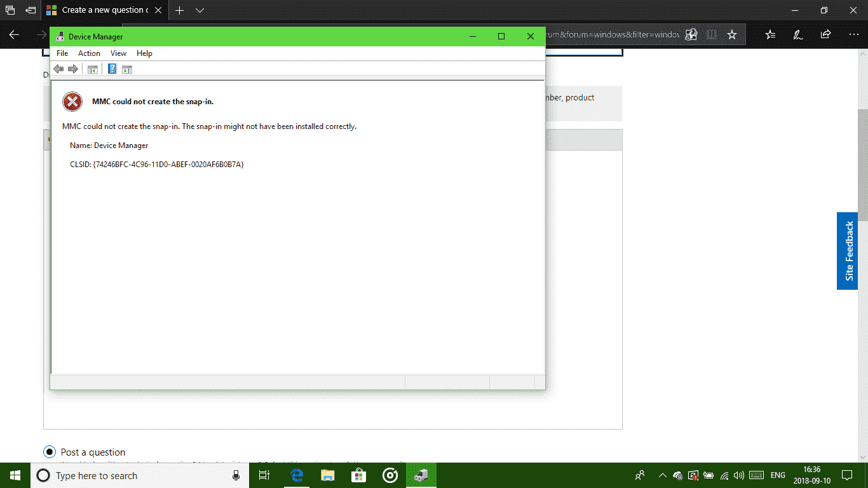Close the 'Create a new question' tab
The height and width of the screenshot is (488, 868).
(x=158, y=10)
